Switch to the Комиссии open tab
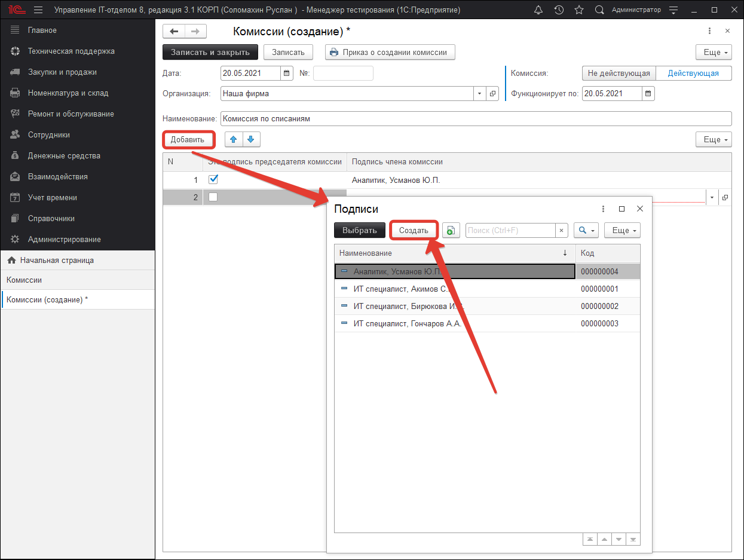Screen dimensions: 744x560 (x=24, y=280)
